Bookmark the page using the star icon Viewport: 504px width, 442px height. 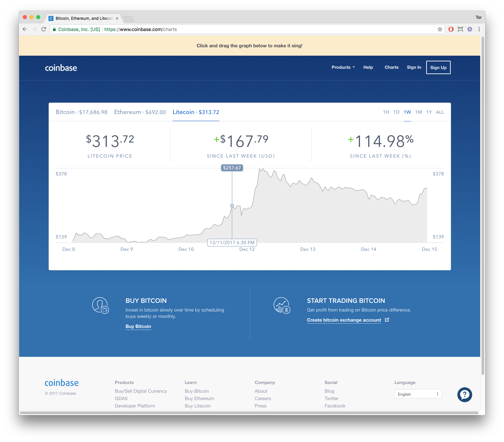[x=440, y=29]
